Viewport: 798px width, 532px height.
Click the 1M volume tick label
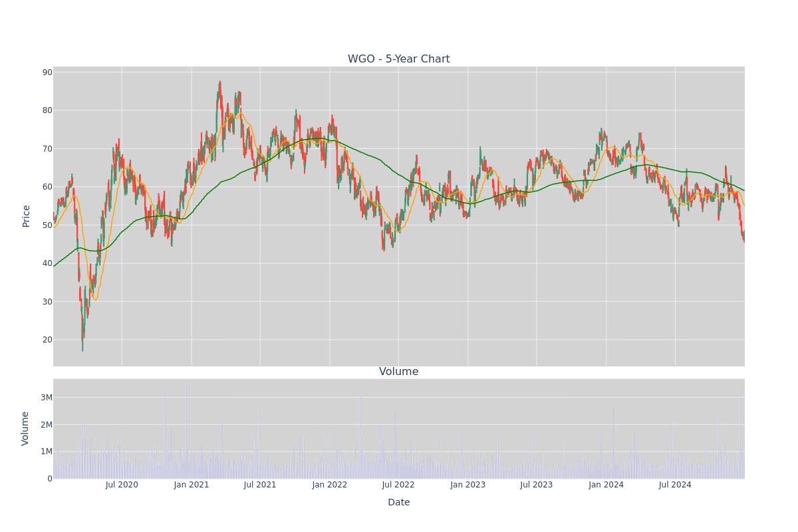pos(47,452)
